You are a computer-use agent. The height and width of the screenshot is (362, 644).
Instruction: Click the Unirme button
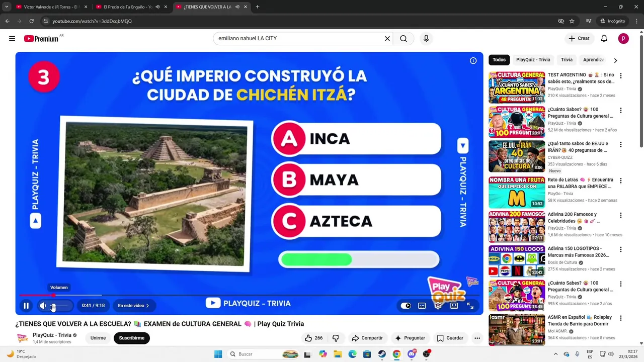pos(98,338)
